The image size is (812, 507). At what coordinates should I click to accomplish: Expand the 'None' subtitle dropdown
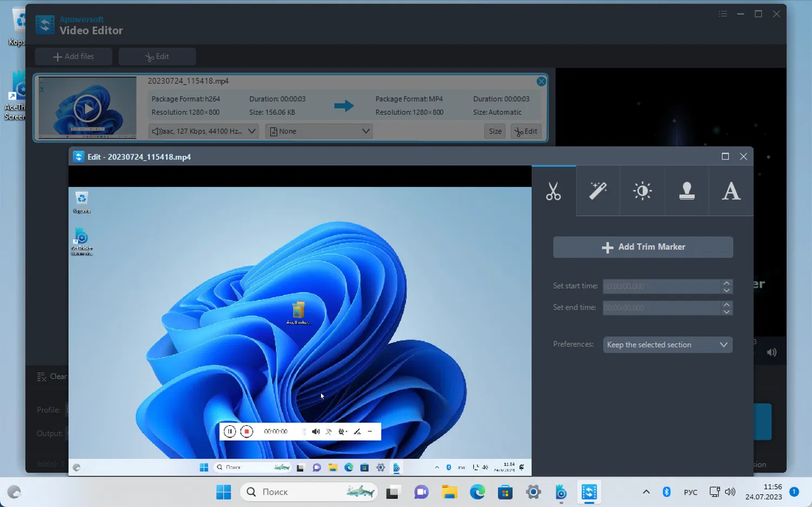tap(319, 131)
